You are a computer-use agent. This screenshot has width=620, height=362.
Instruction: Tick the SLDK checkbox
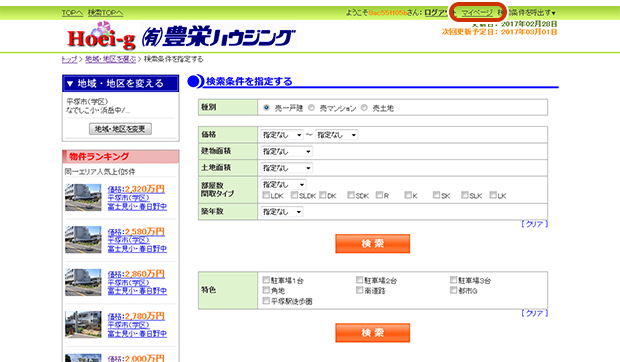tap(294, 195)
